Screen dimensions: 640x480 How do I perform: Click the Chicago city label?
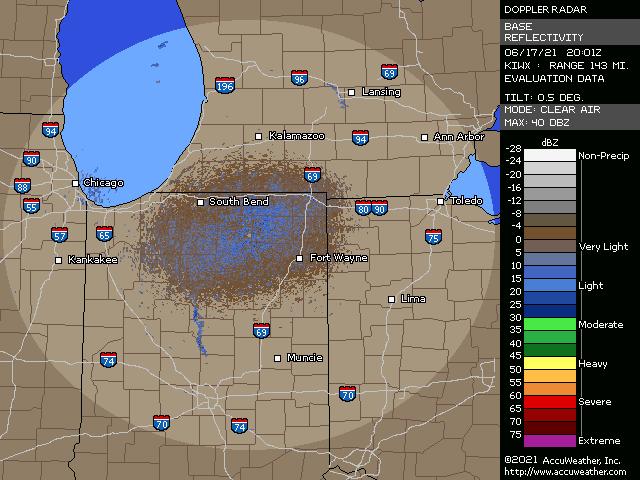tap(103, 183)
